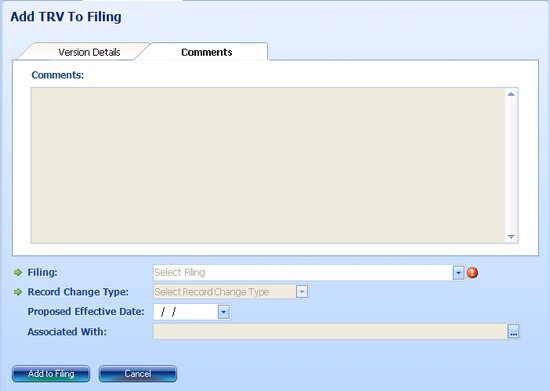Click the comments scrollbar up arrow

pos(511,94)
